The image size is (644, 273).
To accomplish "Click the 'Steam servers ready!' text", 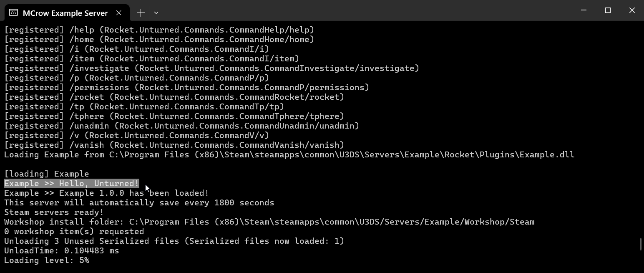I will 54,212.
